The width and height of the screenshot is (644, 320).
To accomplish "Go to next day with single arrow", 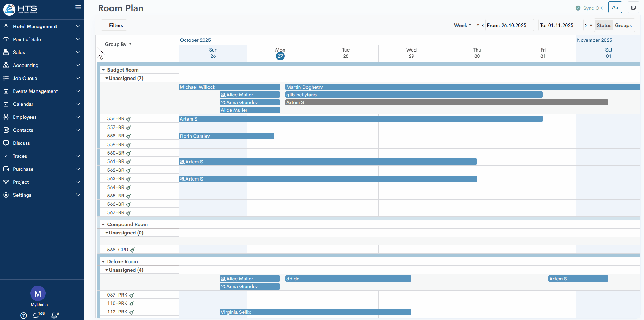I will click(x=586, y=25).
